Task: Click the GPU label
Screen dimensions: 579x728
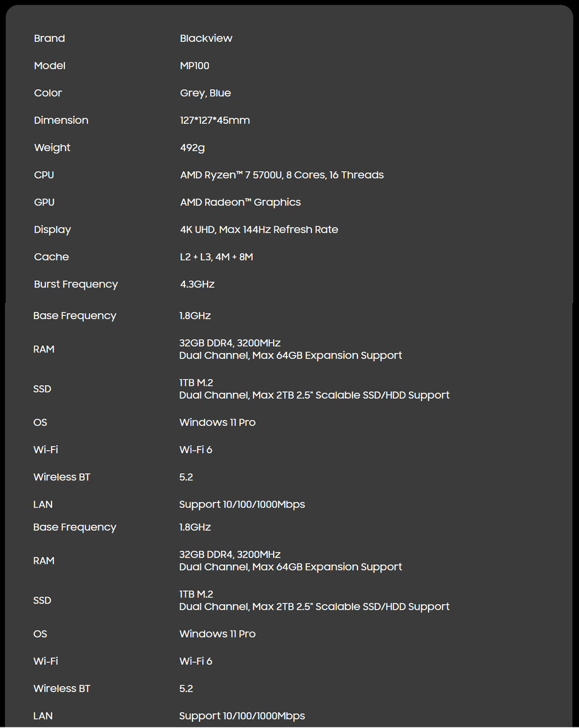Action: point(44,202)
